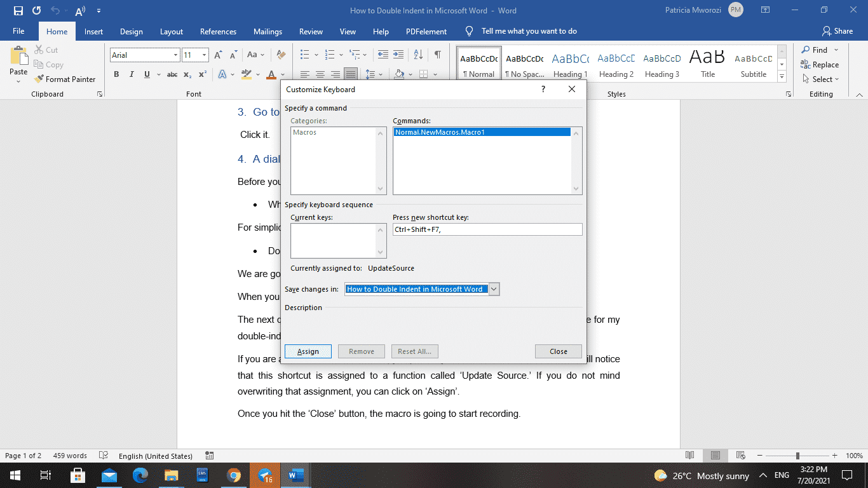Viewport: 868px width, 488px height.
Task: Click the dialog Help question mark
Action: pyautogui.click(x=543, y=90)
